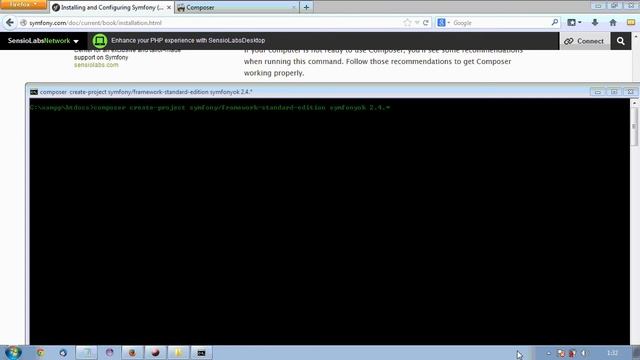Open a new browser tab
The image size is (640, 360).
point(306,7)
